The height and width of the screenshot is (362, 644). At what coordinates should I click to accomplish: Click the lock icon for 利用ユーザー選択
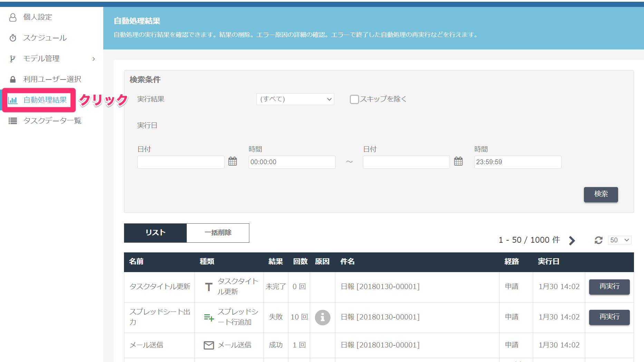coord(13,79)
